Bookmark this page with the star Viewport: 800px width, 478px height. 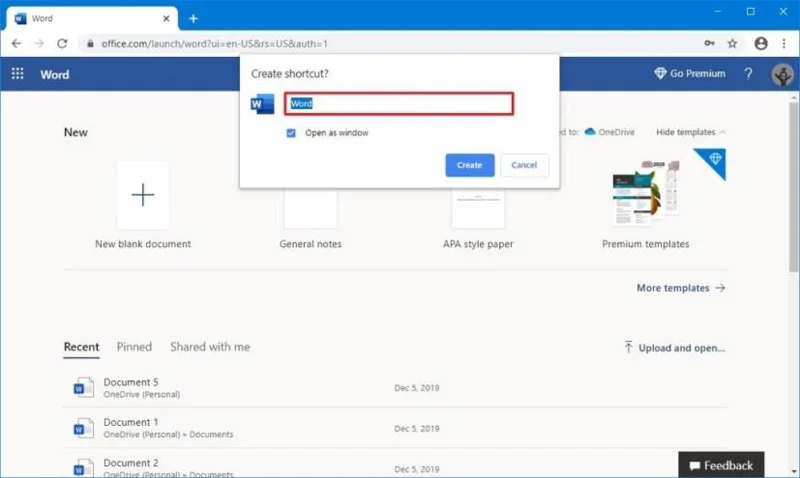click(732, 43)
